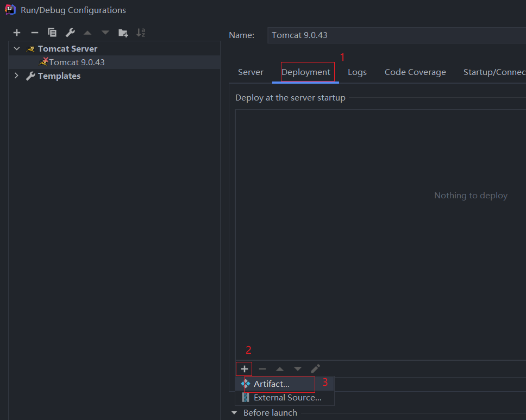This screenshot has width=526, height=420.
Task: Copy the selected configuration
Action: 52,33
